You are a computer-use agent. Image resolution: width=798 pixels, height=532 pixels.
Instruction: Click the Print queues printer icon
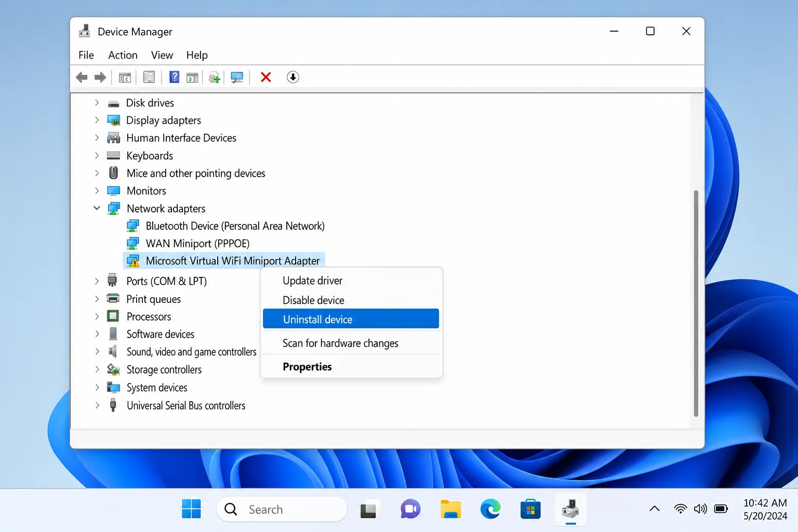click(x=113, y=298)
